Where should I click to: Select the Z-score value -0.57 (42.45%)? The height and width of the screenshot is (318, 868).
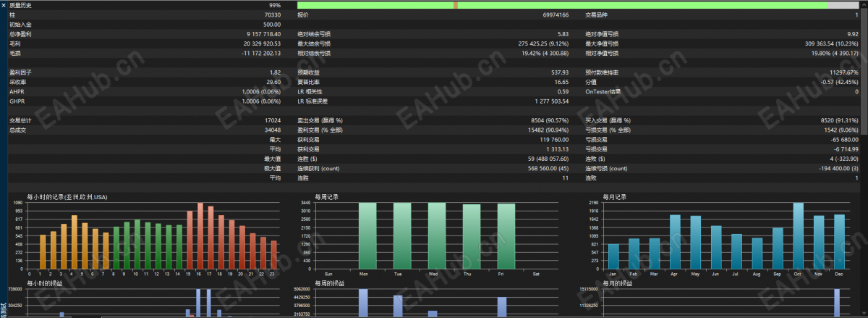tap(840, 82)
